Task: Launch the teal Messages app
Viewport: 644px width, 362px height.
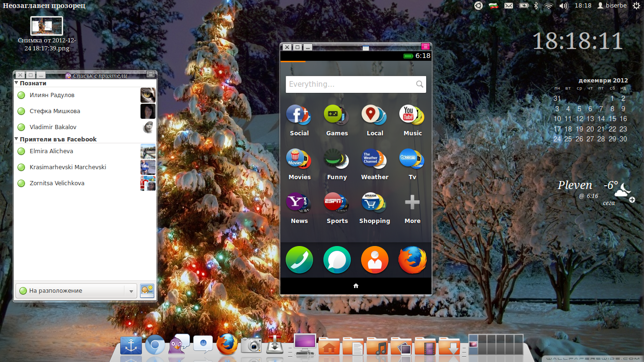Action: click(x=337, y=260)
